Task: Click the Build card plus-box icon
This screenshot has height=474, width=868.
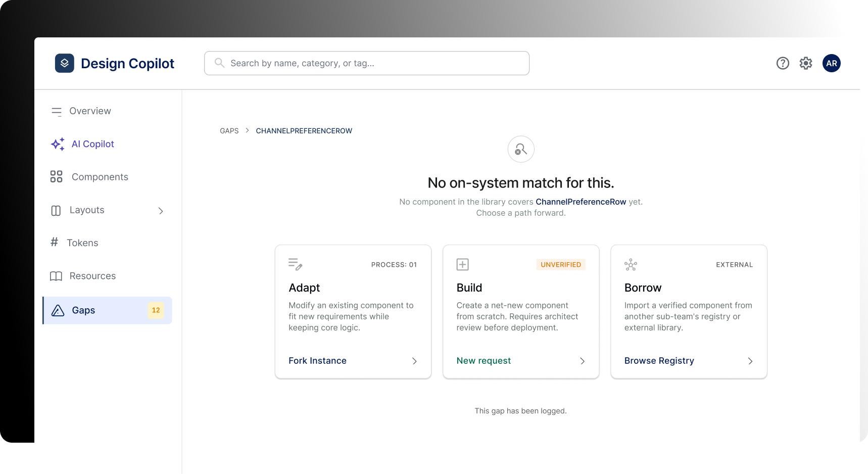Action: [x=463, y=264]
